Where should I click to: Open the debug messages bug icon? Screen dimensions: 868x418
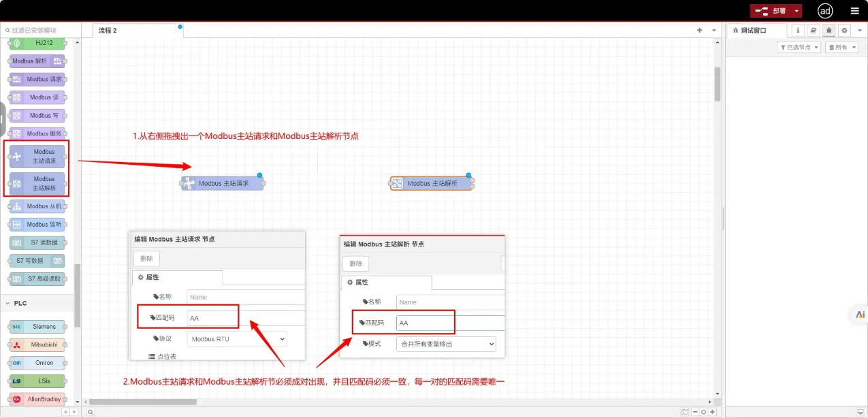pos(829,30)
